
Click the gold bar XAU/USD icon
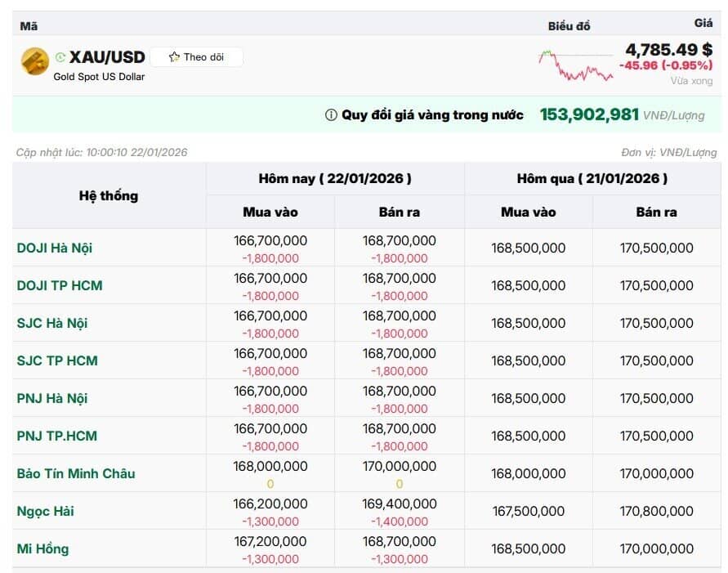35,60
